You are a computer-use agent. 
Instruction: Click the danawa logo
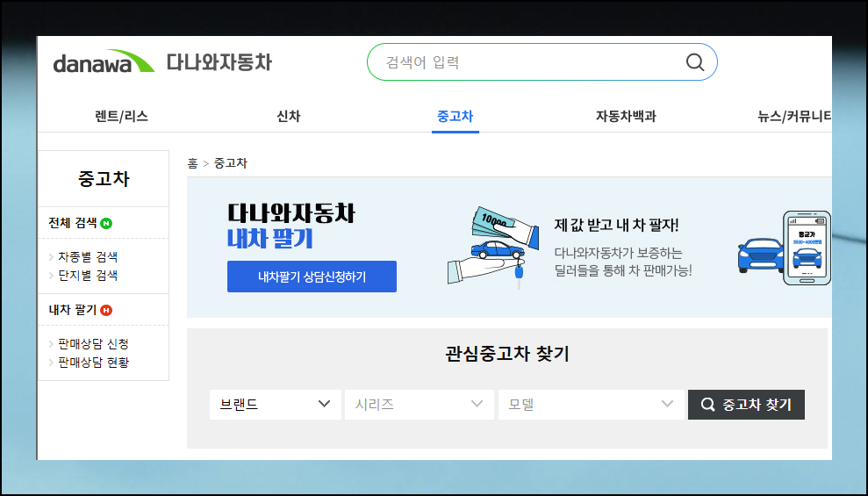pyautogui.click(x=104, y=61)
